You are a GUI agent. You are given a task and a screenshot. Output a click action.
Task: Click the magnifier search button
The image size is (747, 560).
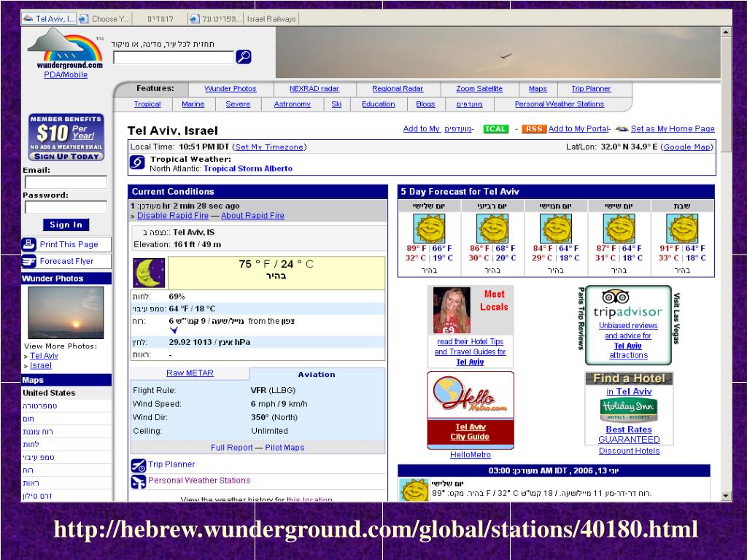[244, 57]
